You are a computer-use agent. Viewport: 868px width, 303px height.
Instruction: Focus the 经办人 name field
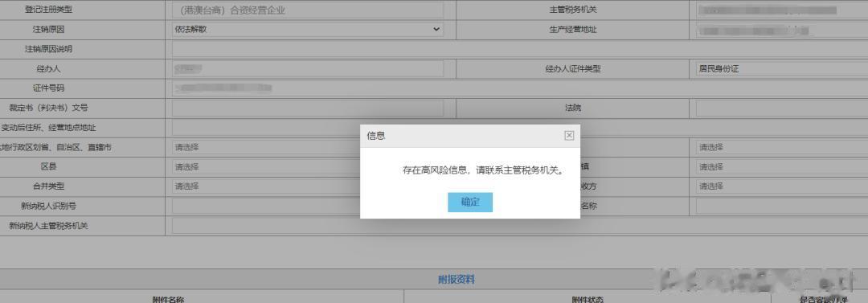(307, 68)
